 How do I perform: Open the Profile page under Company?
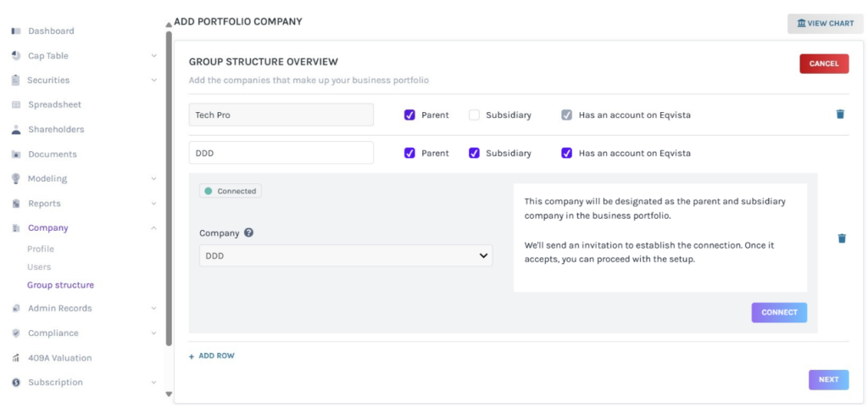point(41,249)
